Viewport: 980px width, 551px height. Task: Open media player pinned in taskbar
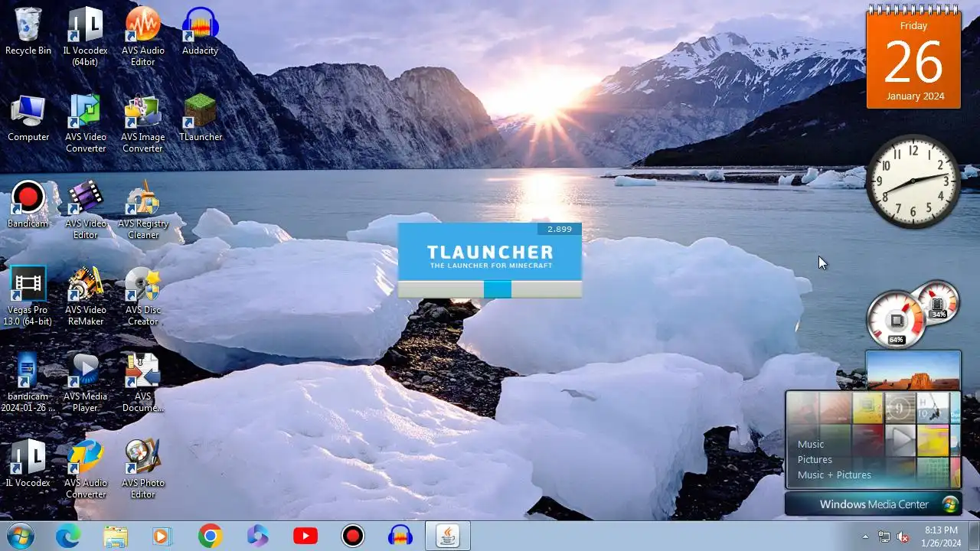[x=162, y=536]
